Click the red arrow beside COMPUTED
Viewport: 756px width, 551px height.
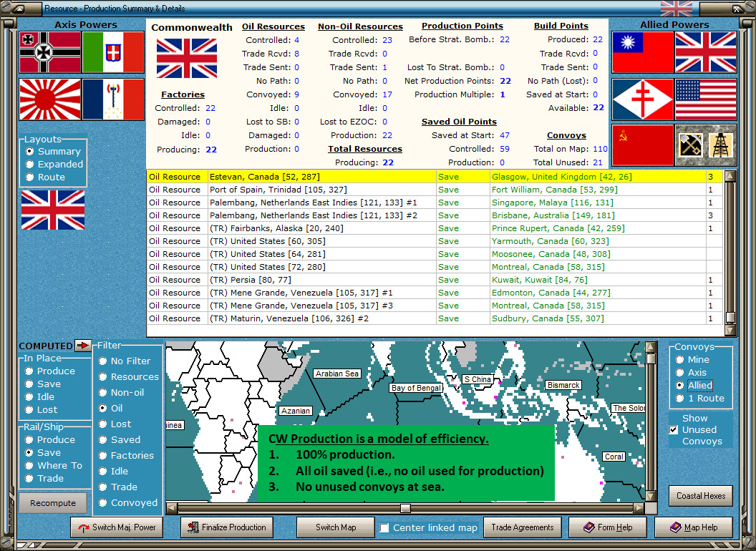83,345
